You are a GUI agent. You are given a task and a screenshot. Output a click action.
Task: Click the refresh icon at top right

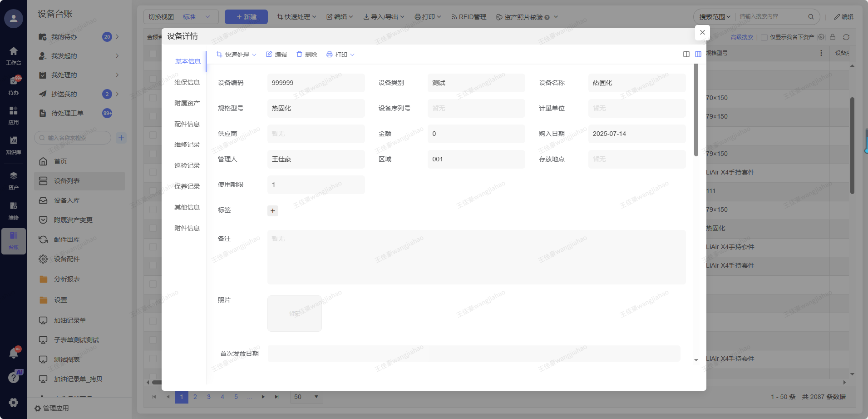846,37
